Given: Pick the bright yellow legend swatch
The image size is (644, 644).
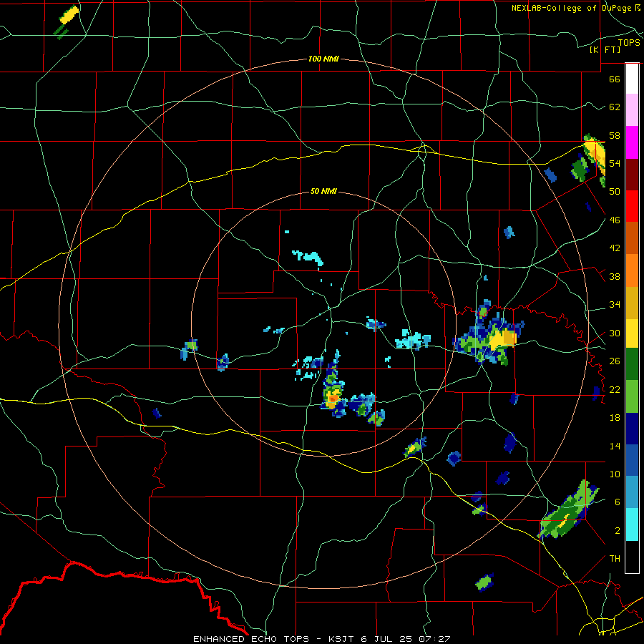Looking at the screenshot, I should tap(632, 333).
